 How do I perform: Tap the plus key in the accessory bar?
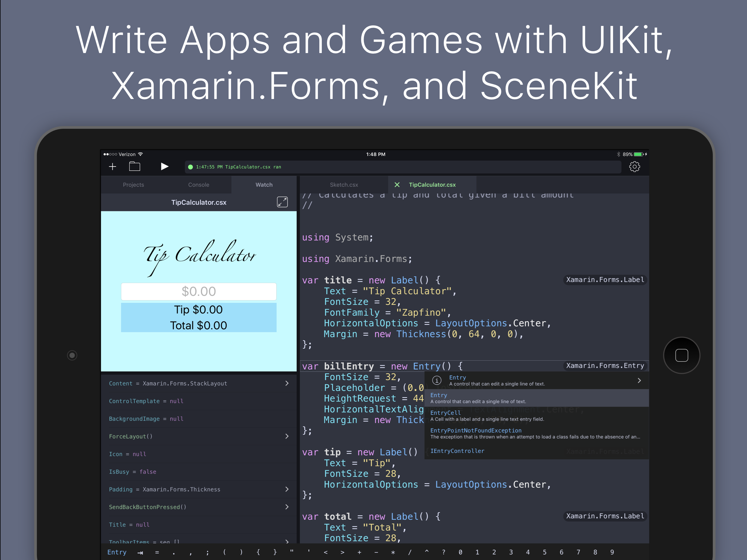point(359,553)
